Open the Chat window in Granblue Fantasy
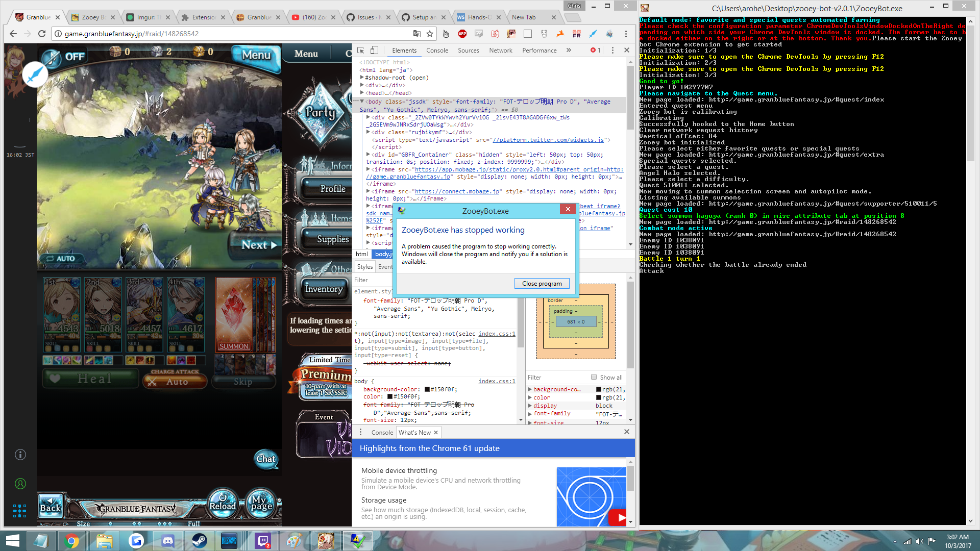980x551 pixels. pos(265,459)
